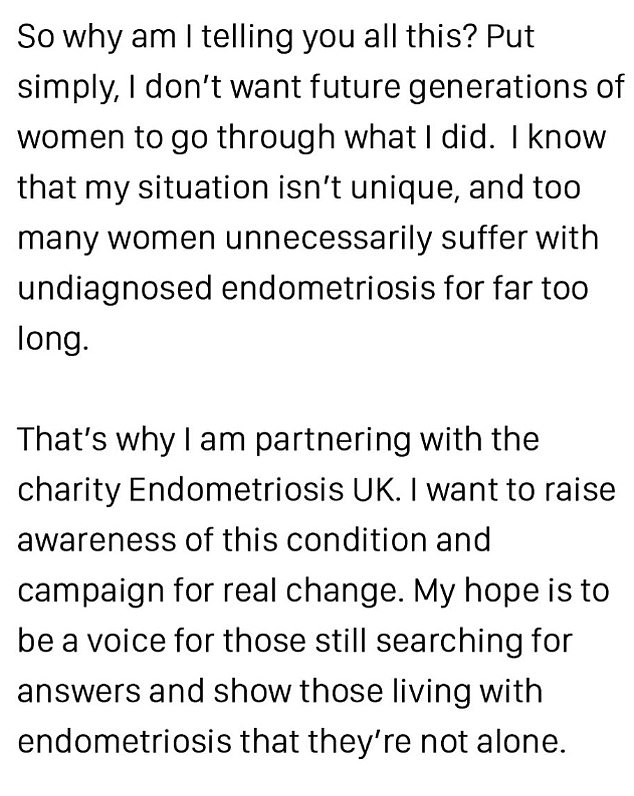This screenshot has width=634, height=796.
Task: Select the word "situation"
Action: (x=203, y=188)
